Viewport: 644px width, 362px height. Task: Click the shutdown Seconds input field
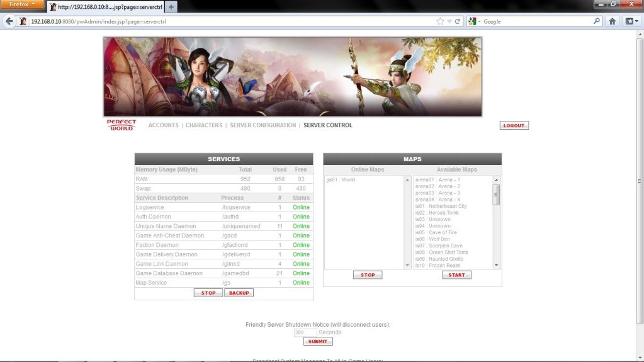pos(305,332)
